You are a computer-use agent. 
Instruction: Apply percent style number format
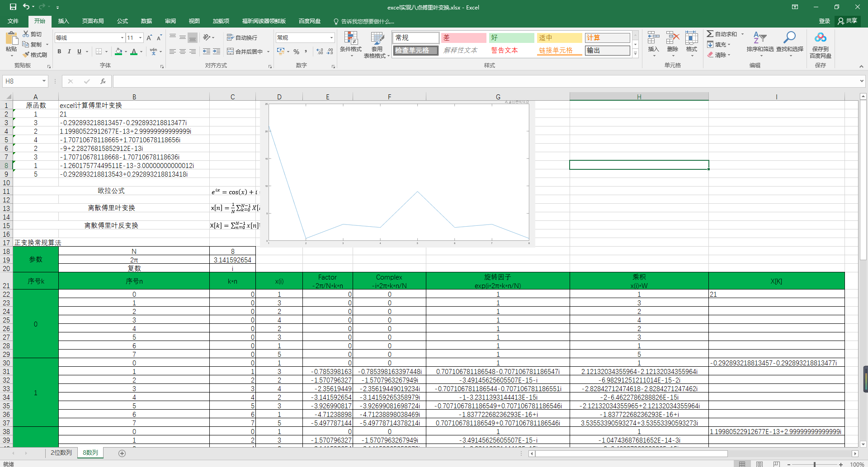point(297,51)
